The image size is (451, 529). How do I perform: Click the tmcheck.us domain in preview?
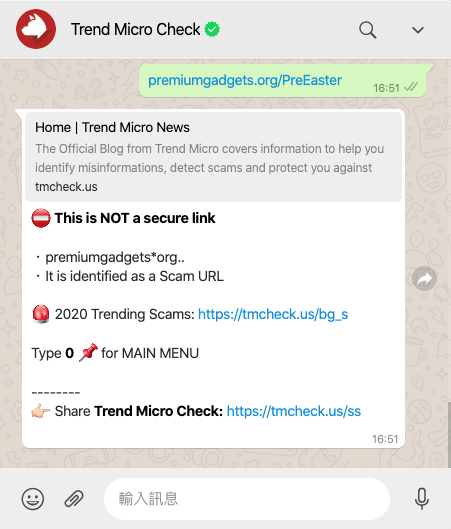[66, 187]
